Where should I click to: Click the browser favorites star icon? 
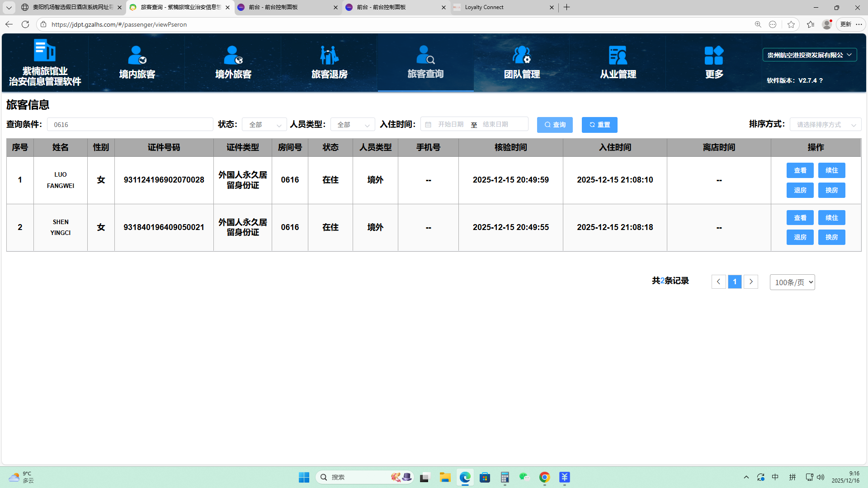click(791, 24)
